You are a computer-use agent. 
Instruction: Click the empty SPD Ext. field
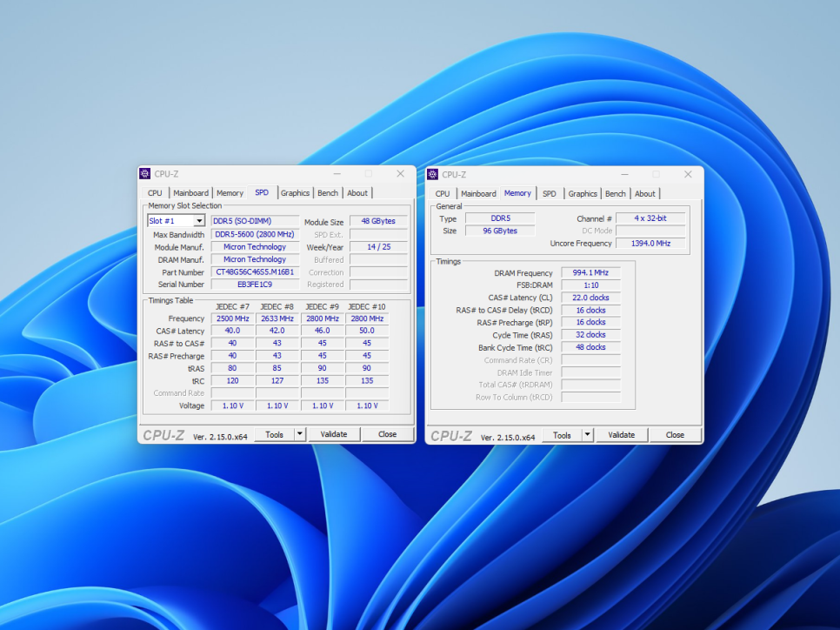pyautogui.click(x=378, y=234)
